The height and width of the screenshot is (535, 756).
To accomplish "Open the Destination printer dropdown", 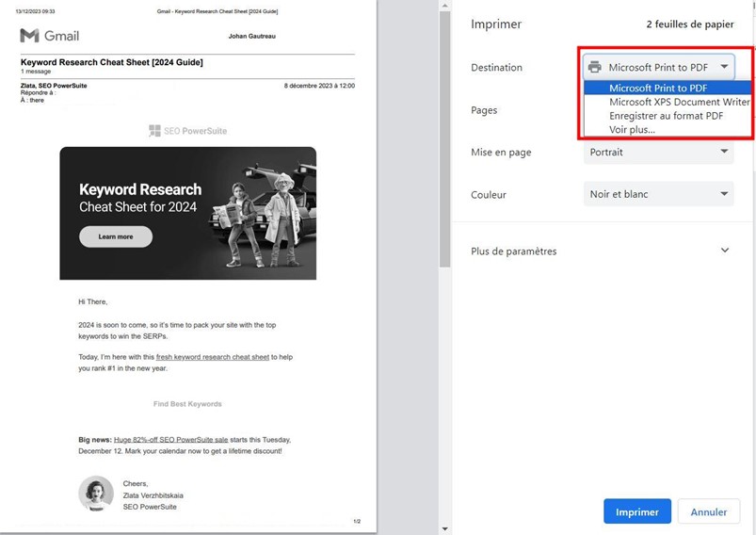I will [x=659, y=67].
